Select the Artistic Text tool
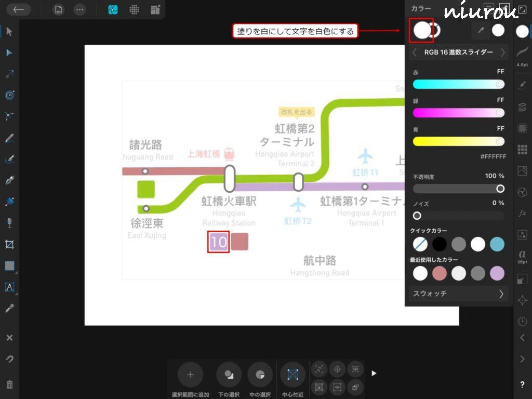Image resolution: width=532 pixels, height=399 pixels. coord(9,287)
